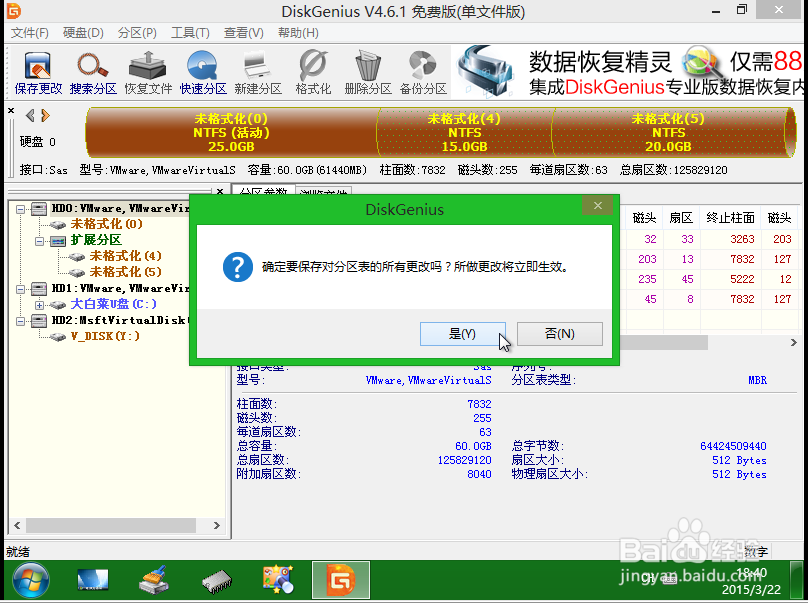Open the monitor icon in taskbar
Screen dimensions: 808x604
[93, 580]
